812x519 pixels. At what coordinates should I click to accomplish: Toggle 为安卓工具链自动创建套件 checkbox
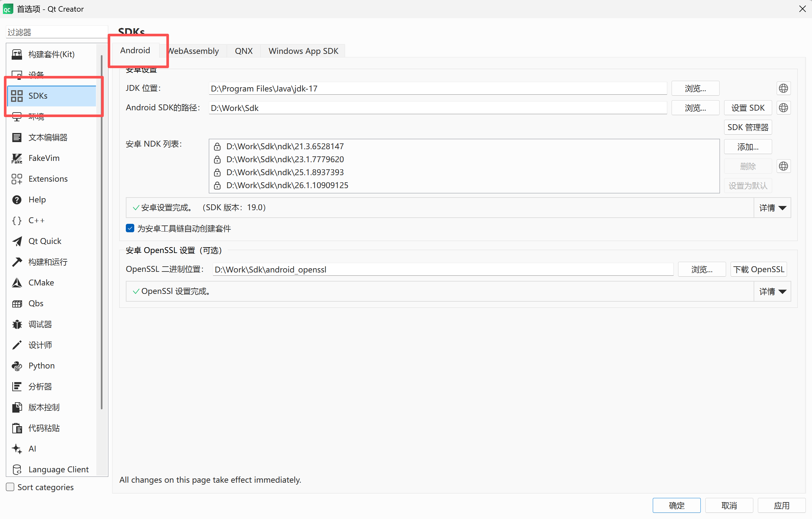(x=130, y=228)
